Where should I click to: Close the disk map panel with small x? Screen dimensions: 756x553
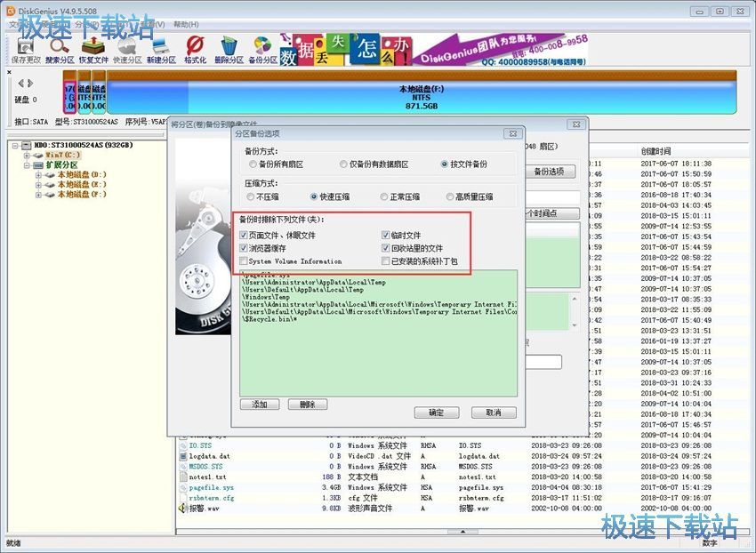(9, 72)
